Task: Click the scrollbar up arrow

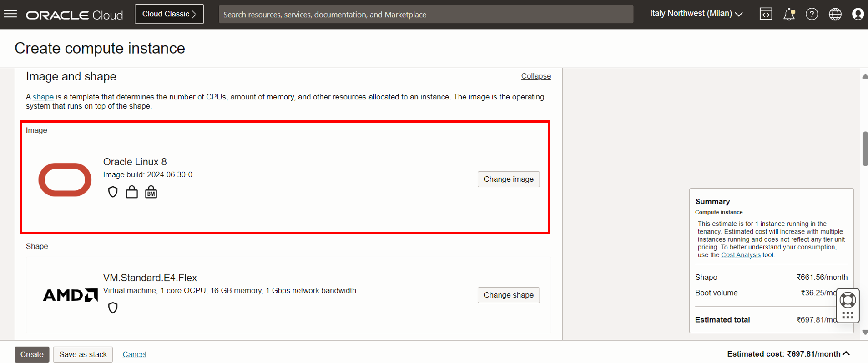Action: click(x=865, y=76)
